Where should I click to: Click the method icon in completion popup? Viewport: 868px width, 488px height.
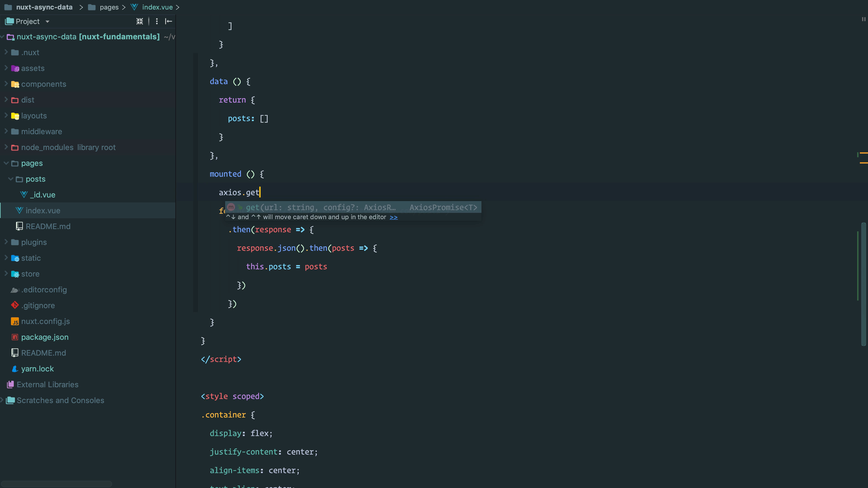pos(231,207)
